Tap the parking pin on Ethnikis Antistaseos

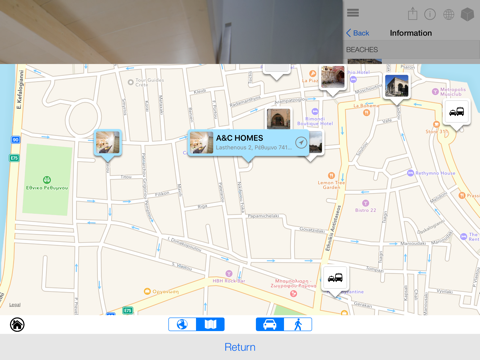tap(335, 278)
